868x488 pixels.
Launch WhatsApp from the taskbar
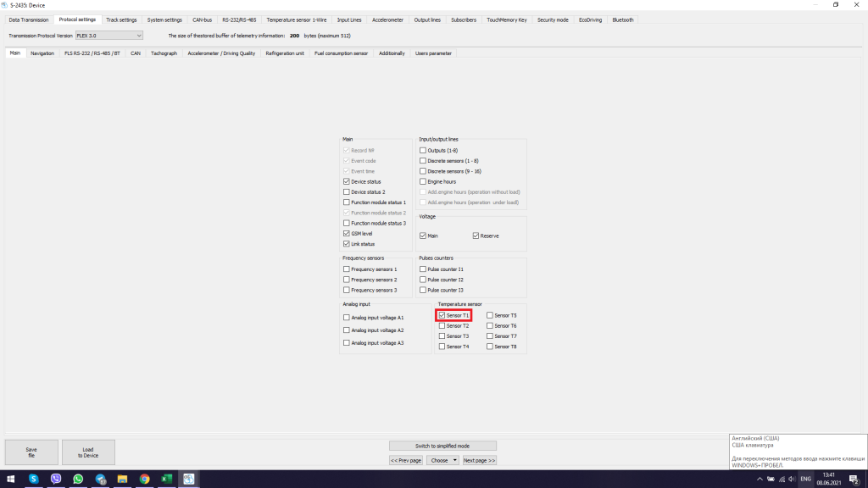click(78, 479)
